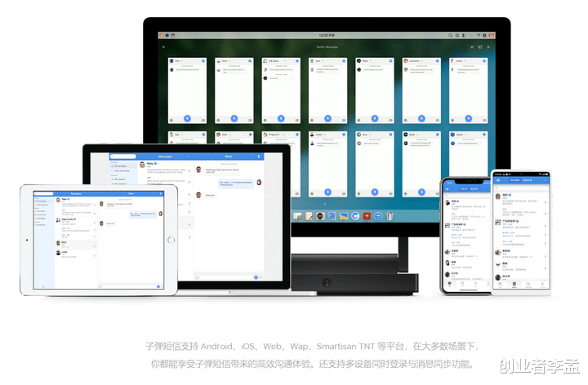588x385 pixels.
Task: Click the blue send button in the iPad chat
Action: (x=158, y=286)
